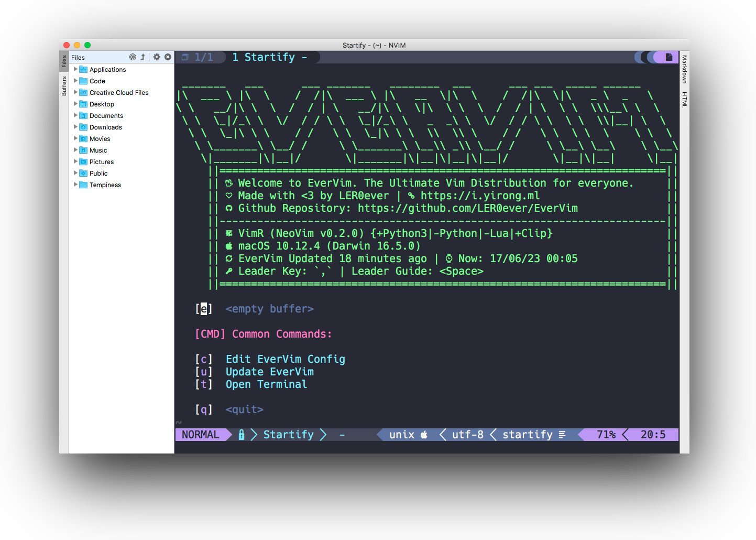Screen dimensions: 756x540
Task: Click the Tempiness folder icon
Action: (83, 185)
